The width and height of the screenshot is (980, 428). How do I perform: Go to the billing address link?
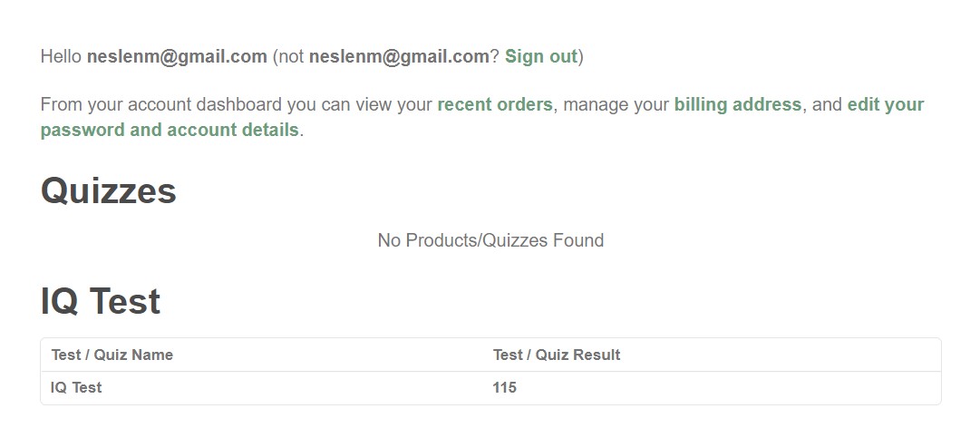tap(737, 104)
